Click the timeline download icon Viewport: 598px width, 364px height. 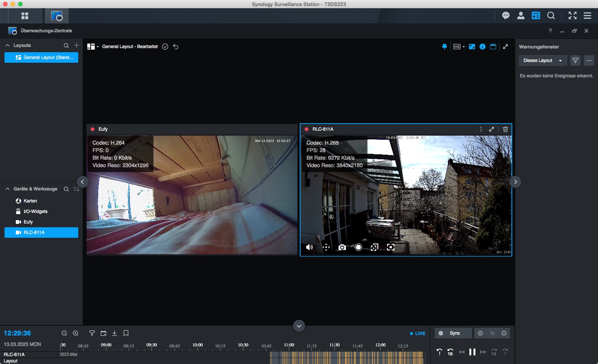(115, 333)
